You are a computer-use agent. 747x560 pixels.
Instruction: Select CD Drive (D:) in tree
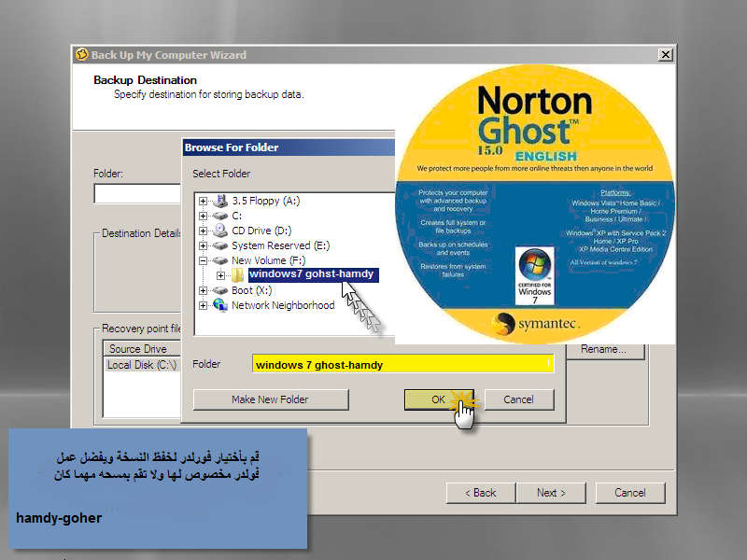261,231
